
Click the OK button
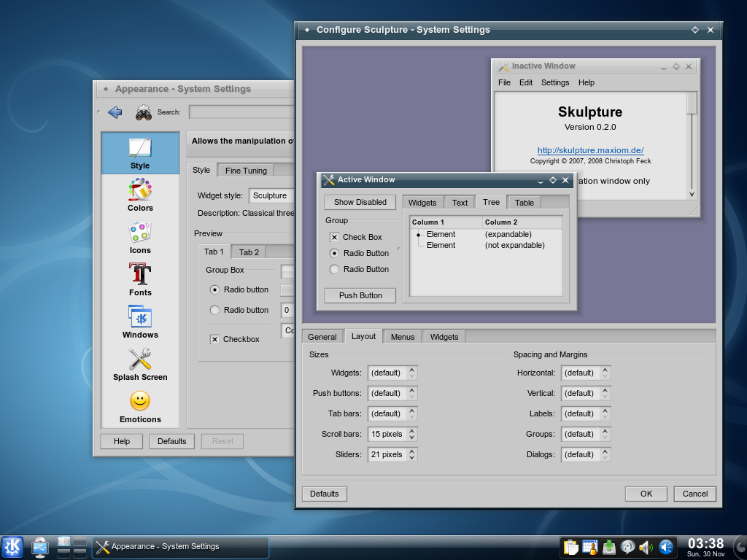[x=646, y=494]
